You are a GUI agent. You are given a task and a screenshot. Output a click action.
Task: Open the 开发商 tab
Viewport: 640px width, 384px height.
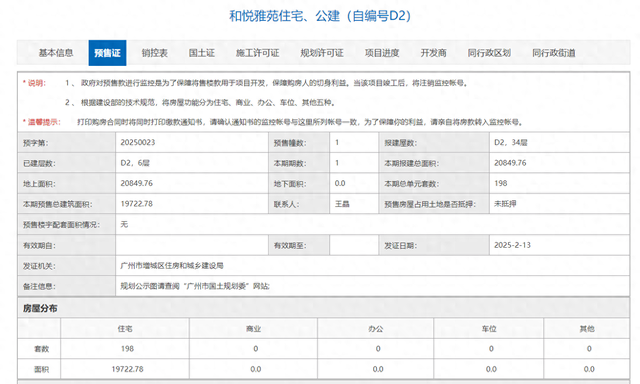coord(433,53)
